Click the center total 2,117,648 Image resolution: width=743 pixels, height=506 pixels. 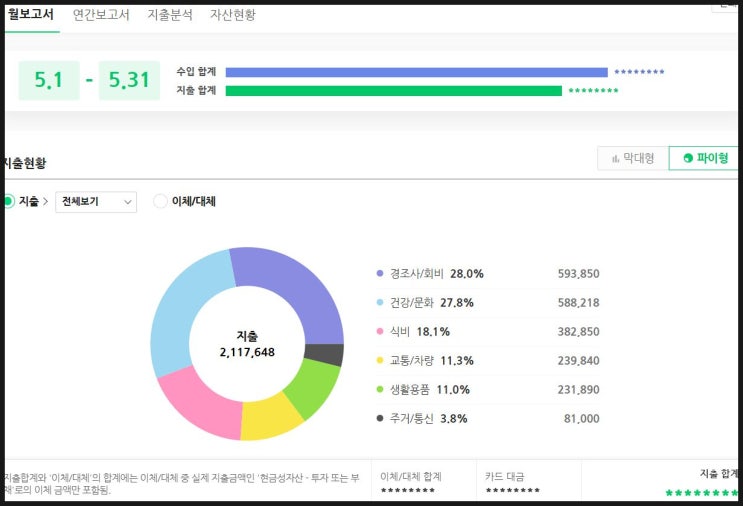(x=247, y=352)
